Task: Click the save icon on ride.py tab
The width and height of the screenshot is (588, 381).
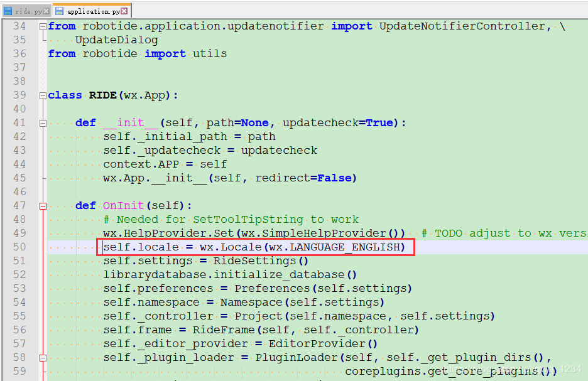Action: coord(8,11)
